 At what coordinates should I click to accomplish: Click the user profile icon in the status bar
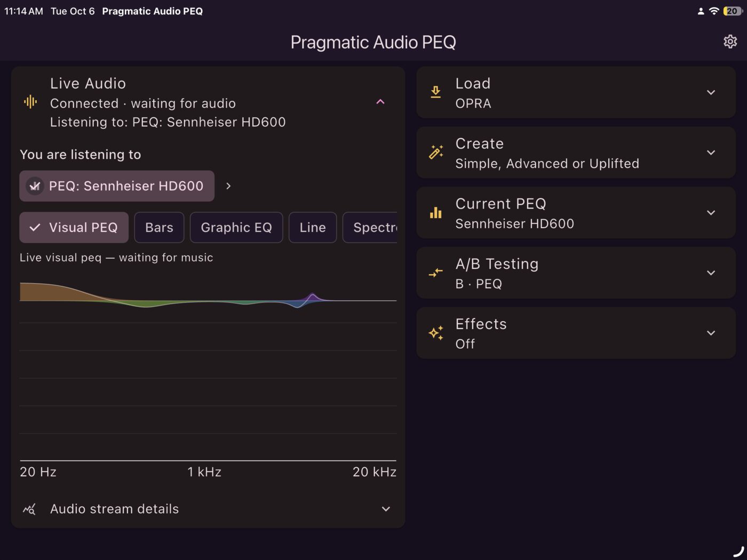click(x=701, y=11)
